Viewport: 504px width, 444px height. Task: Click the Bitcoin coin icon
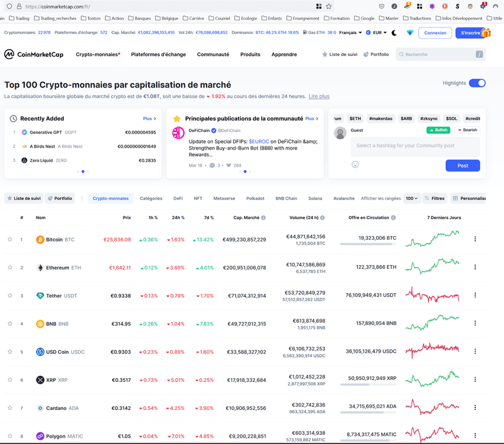[40, 240]
